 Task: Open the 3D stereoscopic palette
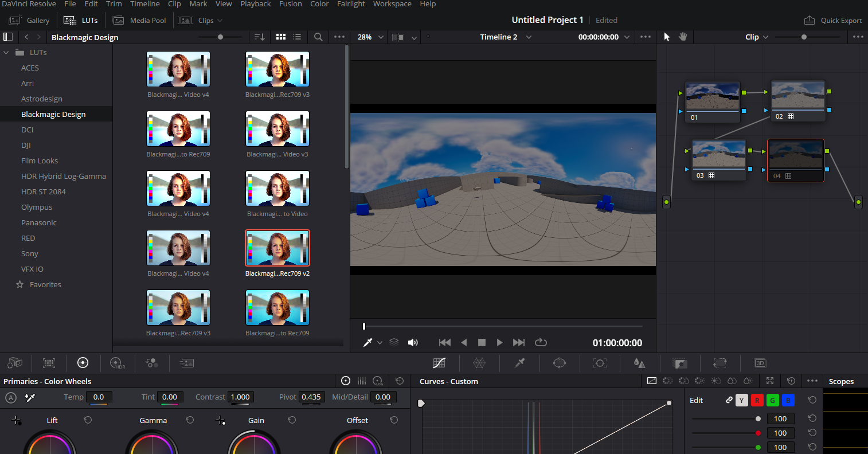(x=760, y=363)
